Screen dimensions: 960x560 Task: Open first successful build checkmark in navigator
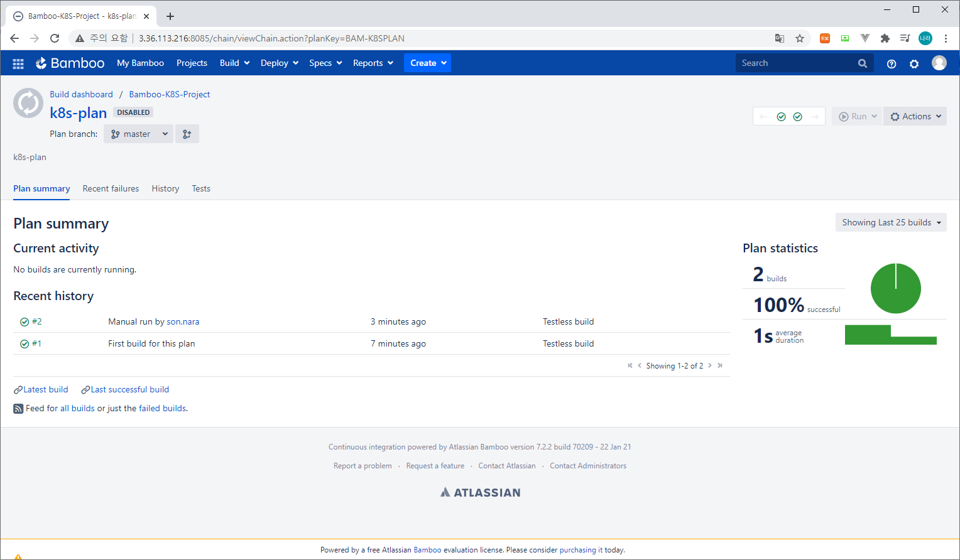781,117
